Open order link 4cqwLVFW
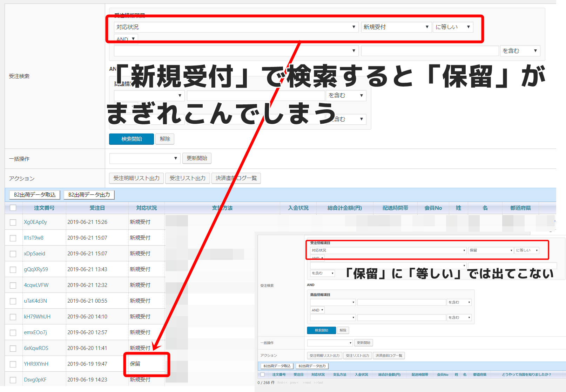The image size is (566, 392). pyautogui.click(x=36, y=285)
